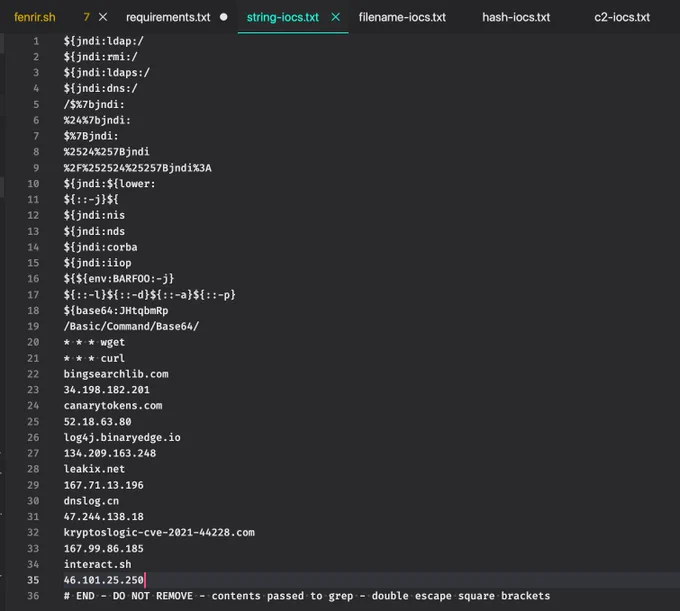Click 'bingsearchlib.com' text
680x611 pixels.
116,374
